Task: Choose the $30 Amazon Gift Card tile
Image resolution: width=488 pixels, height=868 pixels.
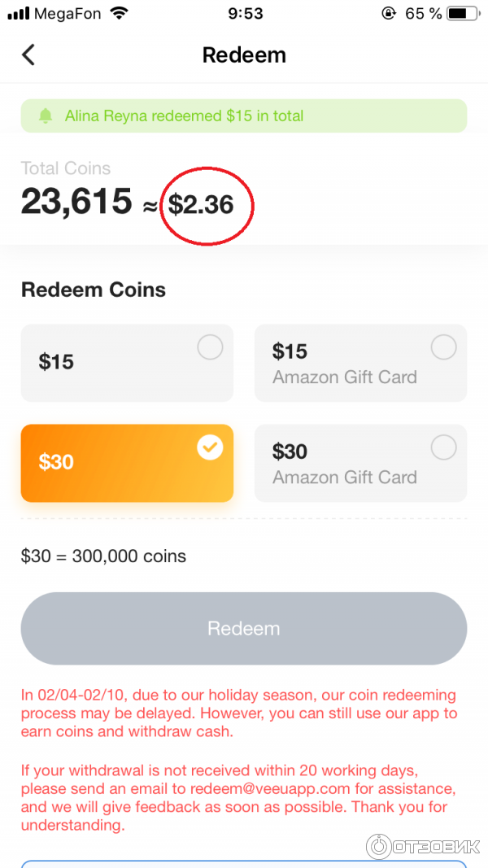Action: pyautogui.click(x=360, y=463)
